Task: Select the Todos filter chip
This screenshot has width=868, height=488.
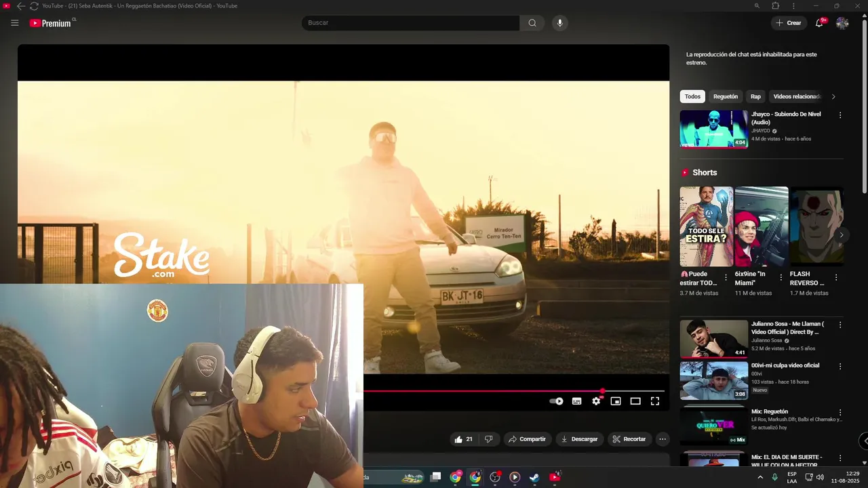Action: pos(692,97)
